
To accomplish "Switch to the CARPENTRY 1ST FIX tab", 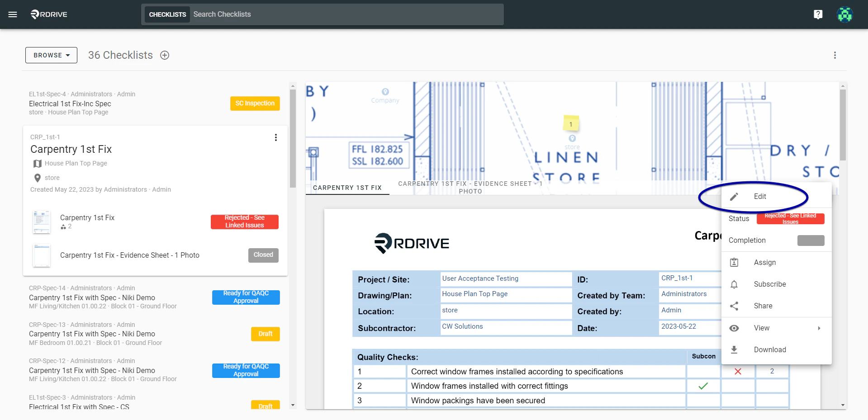I will click(347, 188).
